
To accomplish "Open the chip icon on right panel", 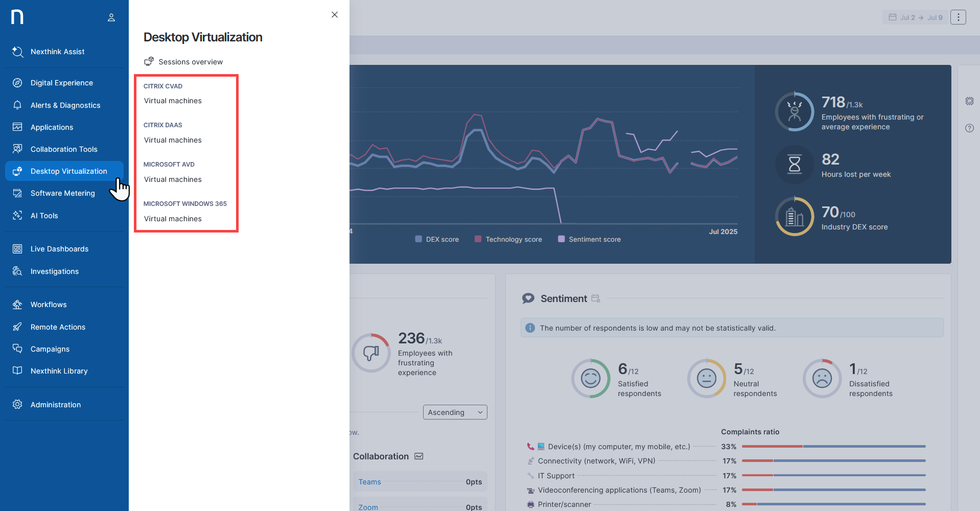I will [969, 101].
